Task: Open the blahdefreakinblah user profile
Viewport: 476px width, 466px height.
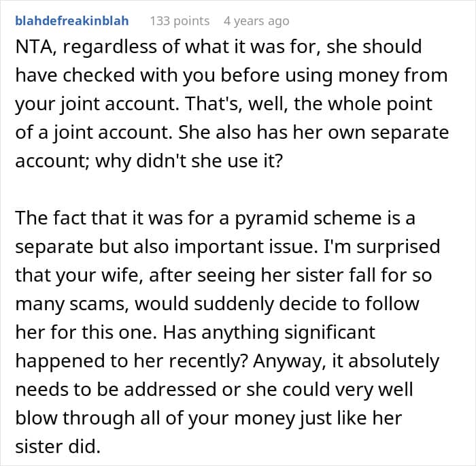Action: pyautogui.click(x=73, y=21)
